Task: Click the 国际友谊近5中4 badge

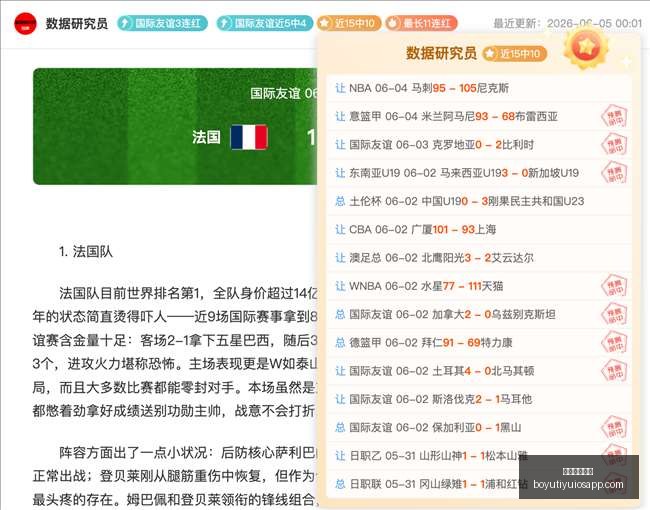Action: click(264, 23)
